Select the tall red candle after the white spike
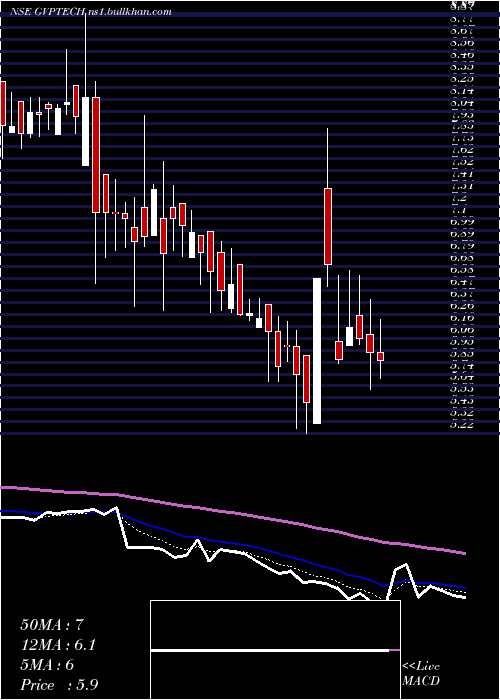 click(x=328, y=226)
